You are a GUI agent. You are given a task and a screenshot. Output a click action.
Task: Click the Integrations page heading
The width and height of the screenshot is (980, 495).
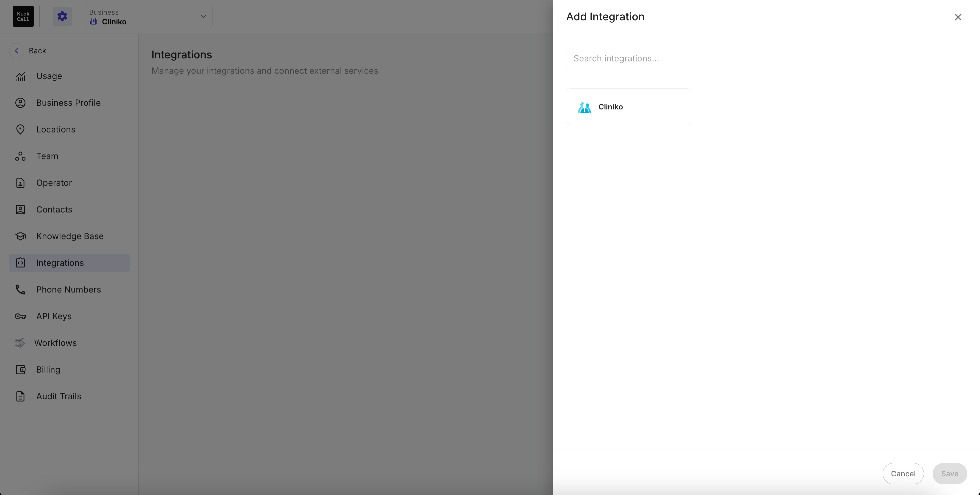tap(182, 55)
